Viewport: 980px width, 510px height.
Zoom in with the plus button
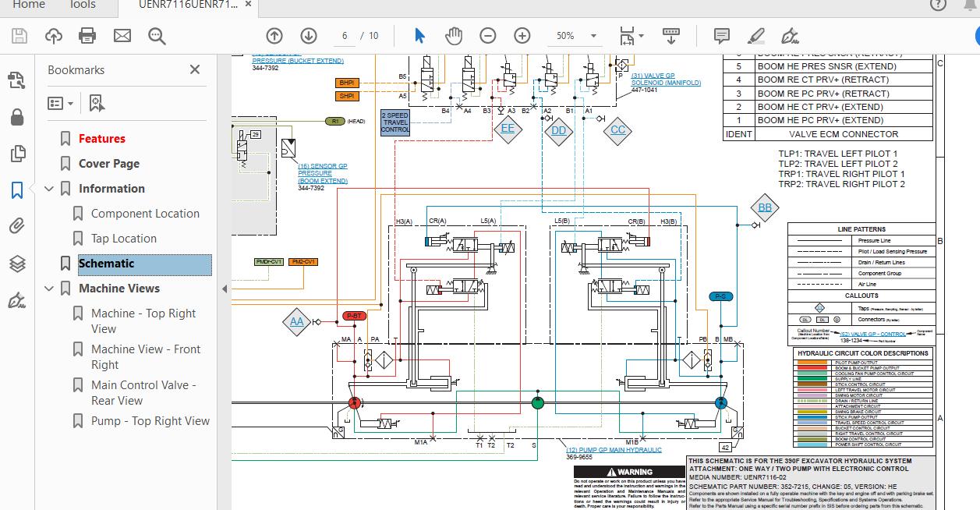pyautogui.click(x=522, y=36)
